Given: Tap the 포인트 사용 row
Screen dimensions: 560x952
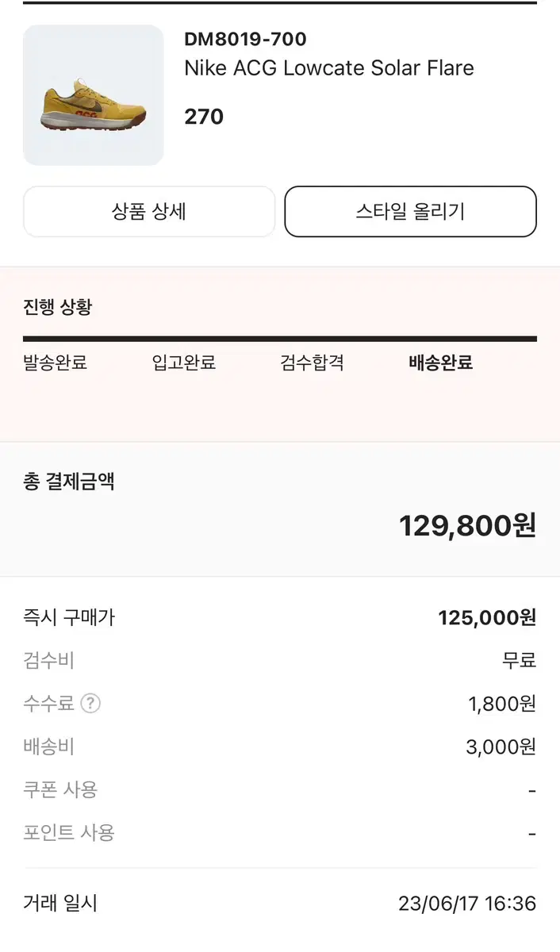Looking at the screenshot, I should (280, 833).
